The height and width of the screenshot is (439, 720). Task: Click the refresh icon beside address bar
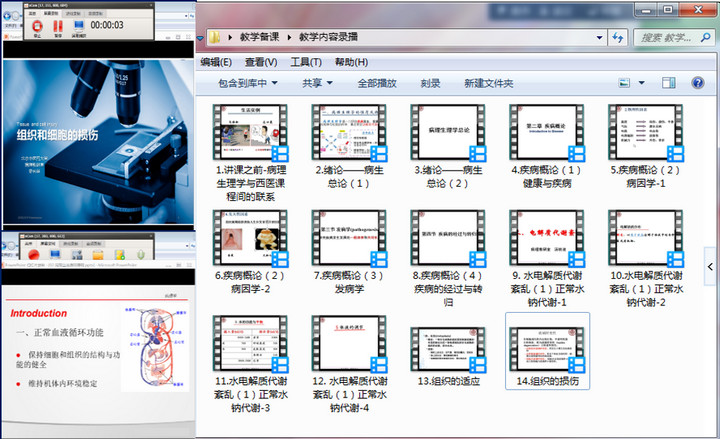[x=619, y=37]
